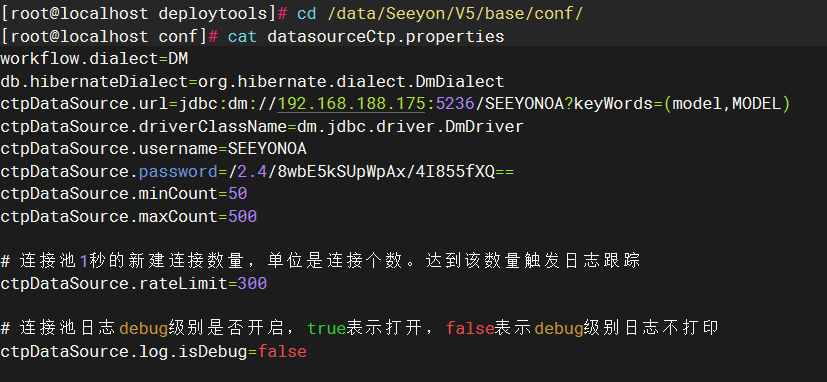Click the [root@localhost conf] prompt
Viewport: 827px width, 382px height.
(x=104, y=36)
